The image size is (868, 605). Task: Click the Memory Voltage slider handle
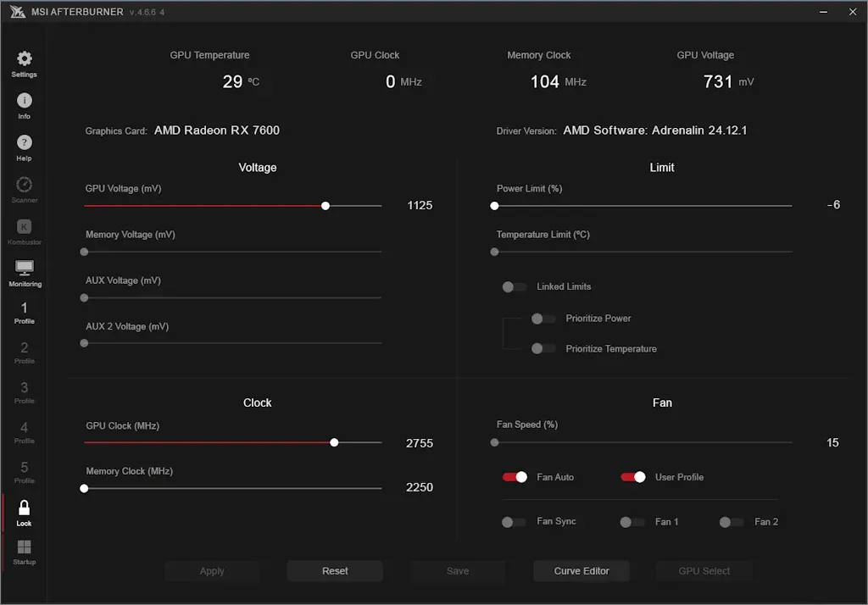[84, 252]
